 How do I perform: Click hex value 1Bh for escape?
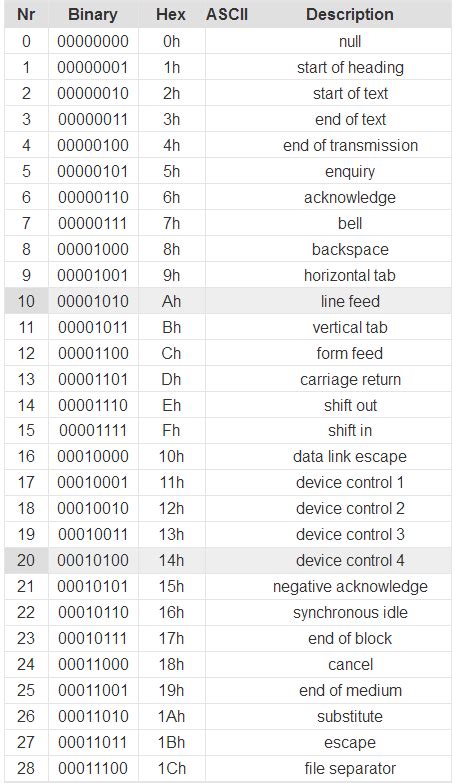coord(171,742)
